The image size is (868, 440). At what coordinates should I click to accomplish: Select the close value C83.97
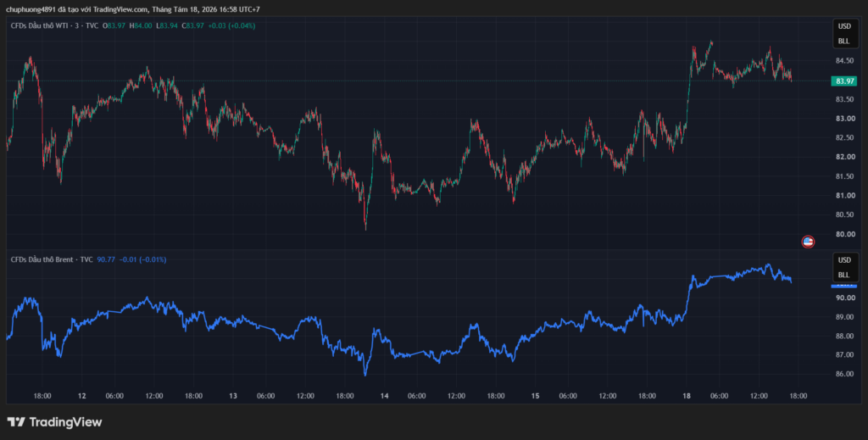coord(193,25)
